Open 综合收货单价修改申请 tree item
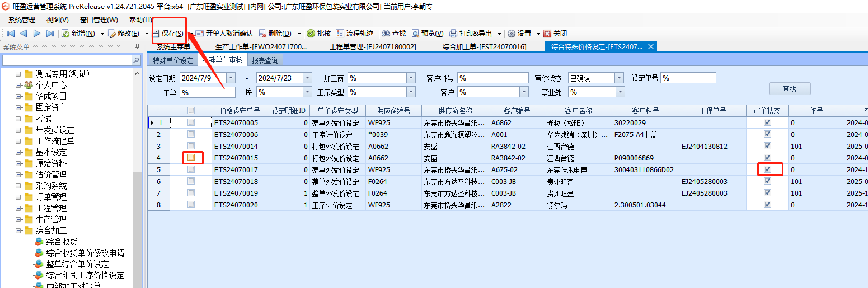Image resolution: width=868 pixels, height=288 pixels. click(x=85, y=253)
